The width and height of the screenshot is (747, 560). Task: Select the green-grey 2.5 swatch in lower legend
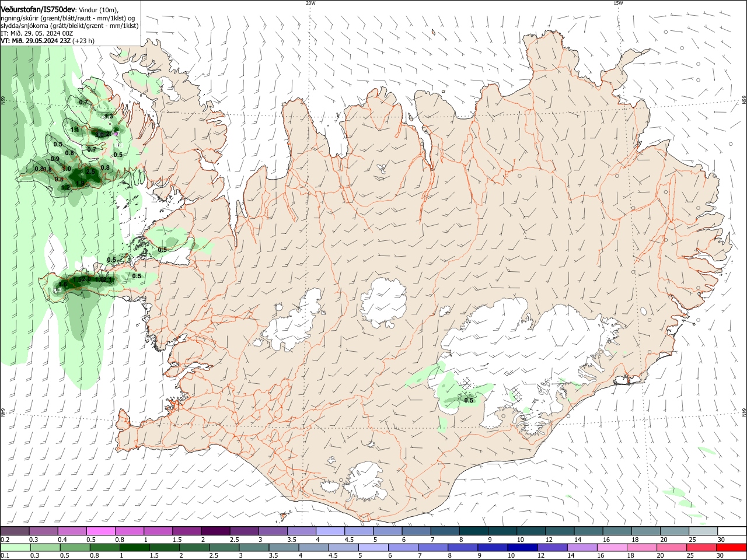224,547
